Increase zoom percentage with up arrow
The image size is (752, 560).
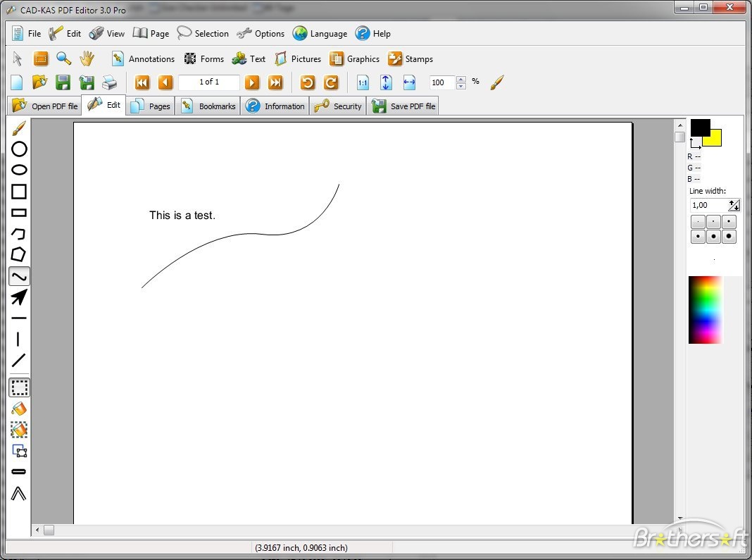[461, 79]
